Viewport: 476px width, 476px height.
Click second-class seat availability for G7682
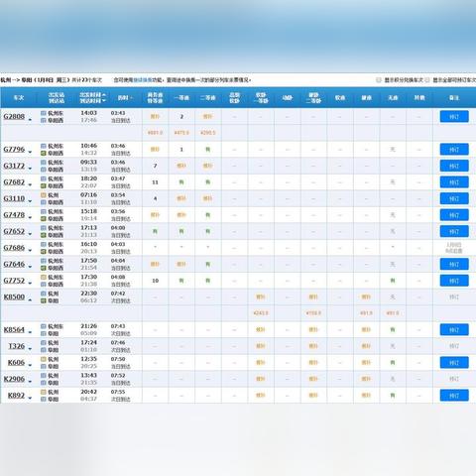[208, 182]
